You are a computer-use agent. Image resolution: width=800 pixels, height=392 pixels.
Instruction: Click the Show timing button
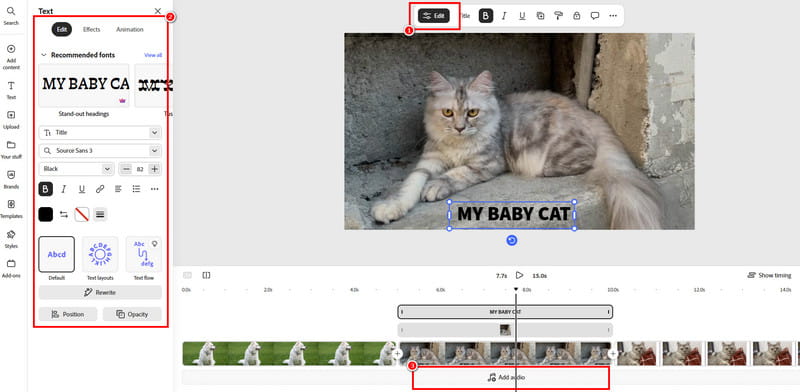coord(769,276)
